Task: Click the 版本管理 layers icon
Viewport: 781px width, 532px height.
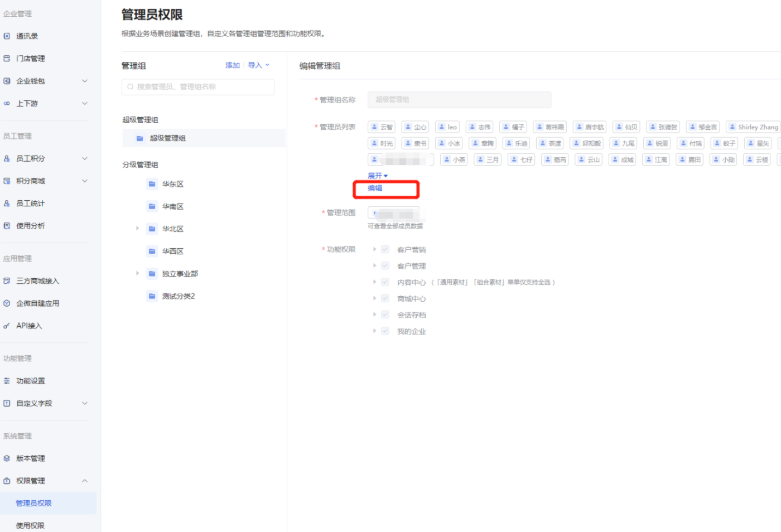Action: click(x=7, y=458)
